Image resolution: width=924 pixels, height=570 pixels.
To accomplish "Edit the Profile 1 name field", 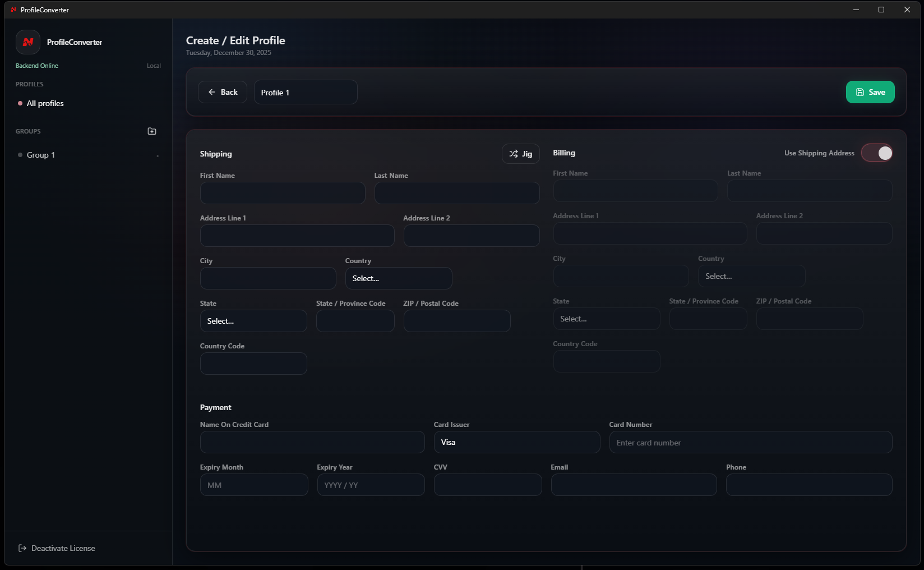I will [x=306, y=92].
